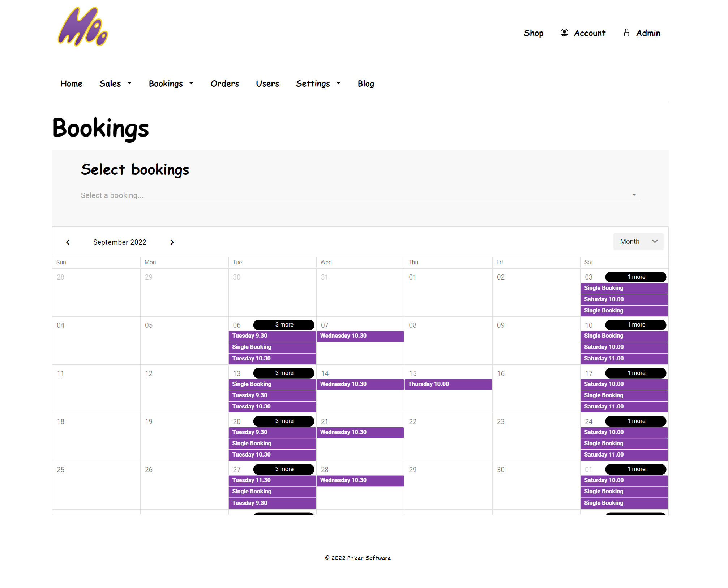The height and width of the screenshot is (588, 728).
Task: Open Saturday 10.00 event on the 17th
Action: [x=624, y=384]
